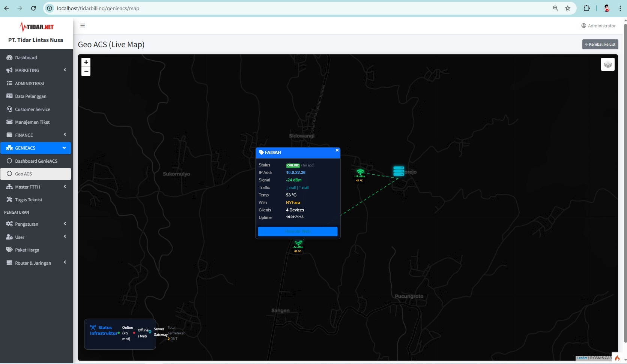627x364 pixels.
Task: Zoom in the map with plus button
Action: point(86,62)
